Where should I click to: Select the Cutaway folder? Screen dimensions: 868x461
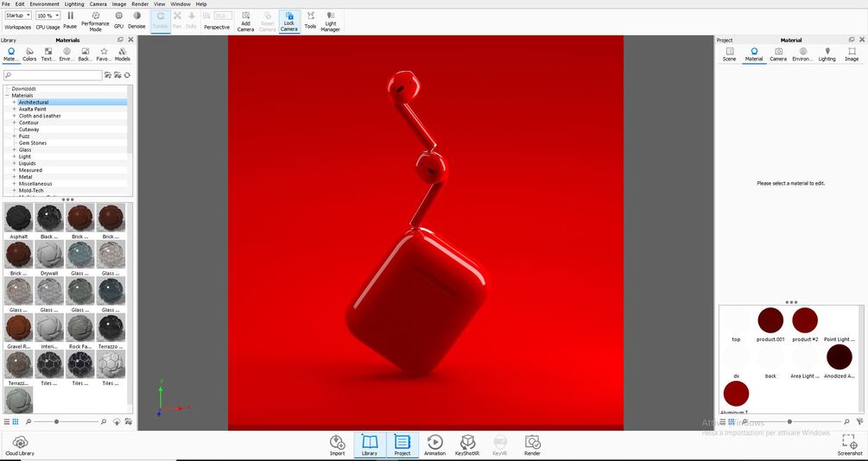(x=29, y=129)
